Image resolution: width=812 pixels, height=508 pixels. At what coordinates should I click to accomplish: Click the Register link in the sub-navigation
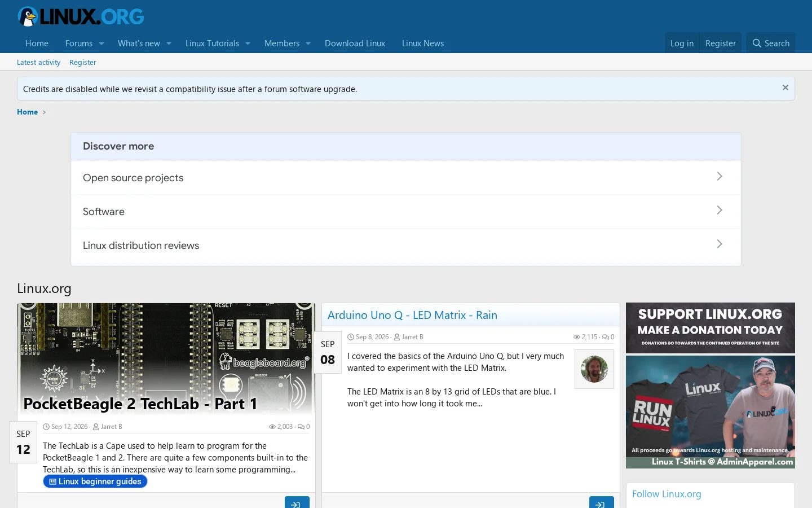pyautogui.click(x=82, y=63)
